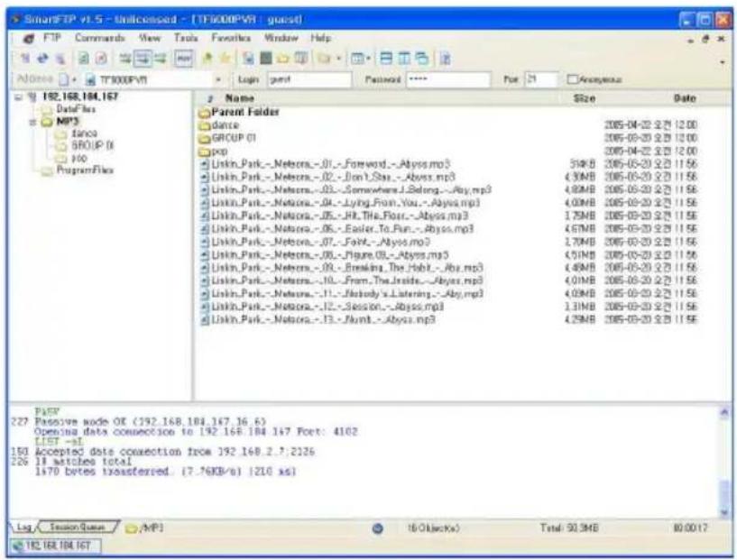Open the Tools menu
The width and height of the screenshot is (737, 560).
click(x=186, y=38)
